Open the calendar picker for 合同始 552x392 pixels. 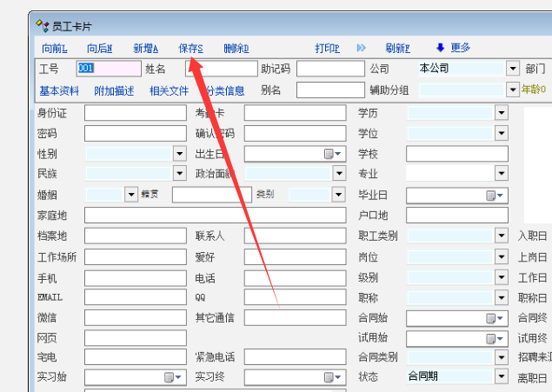click(494, 318)
